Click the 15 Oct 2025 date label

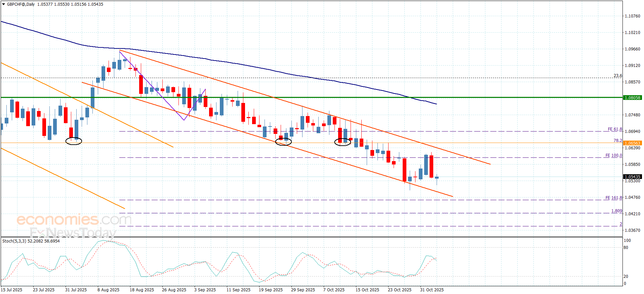[367, 290]
